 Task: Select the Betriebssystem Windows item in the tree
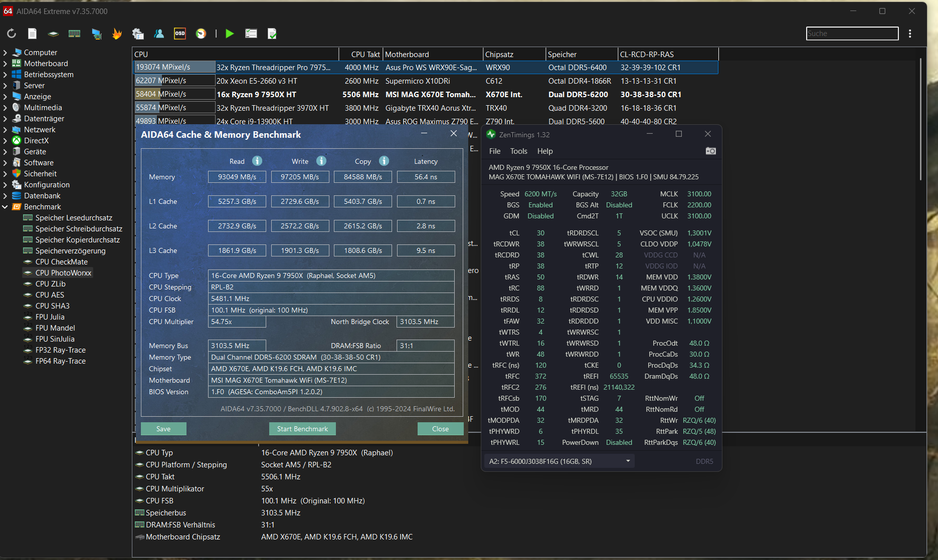click(43, 75)
